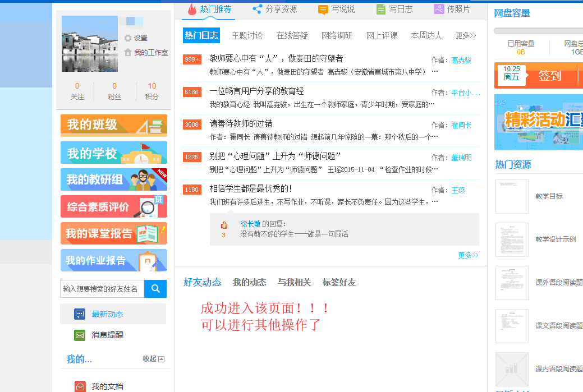Image resolution: width=583 pixels, height=392 pixels.
Task: Open article 一位畅言用户分享的教育经
Action: [256, 91]
